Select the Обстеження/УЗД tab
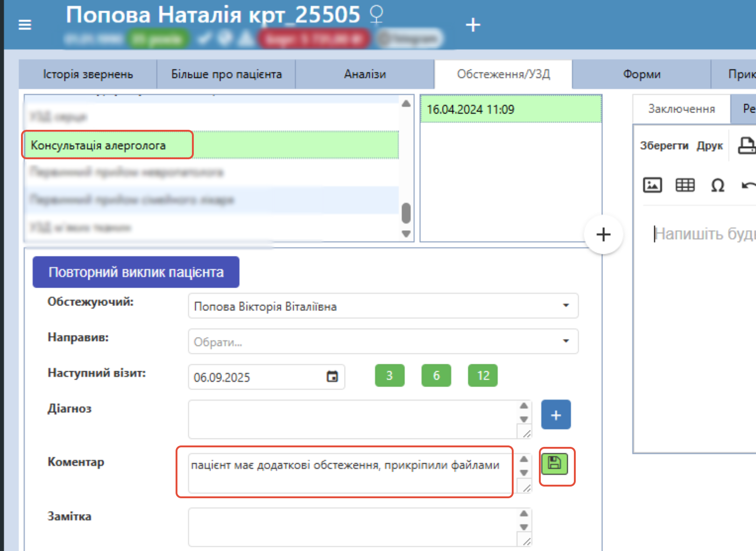The height and width of the screenshot is (551, 756). pos(503,74)
